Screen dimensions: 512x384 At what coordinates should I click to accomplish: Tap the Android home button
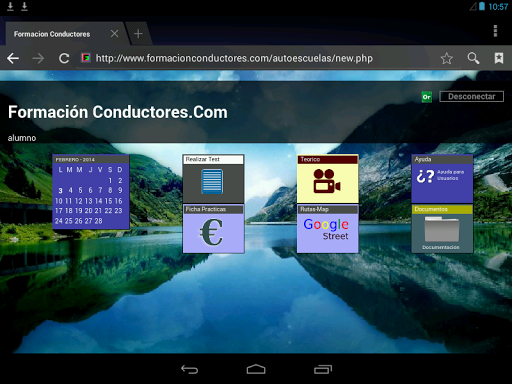256,369
